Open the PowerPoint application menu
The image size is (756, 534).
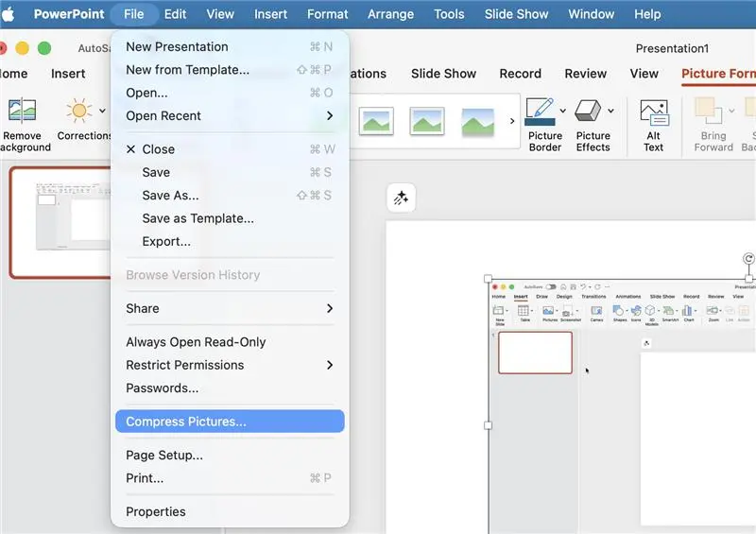click(x=69, y=14)
